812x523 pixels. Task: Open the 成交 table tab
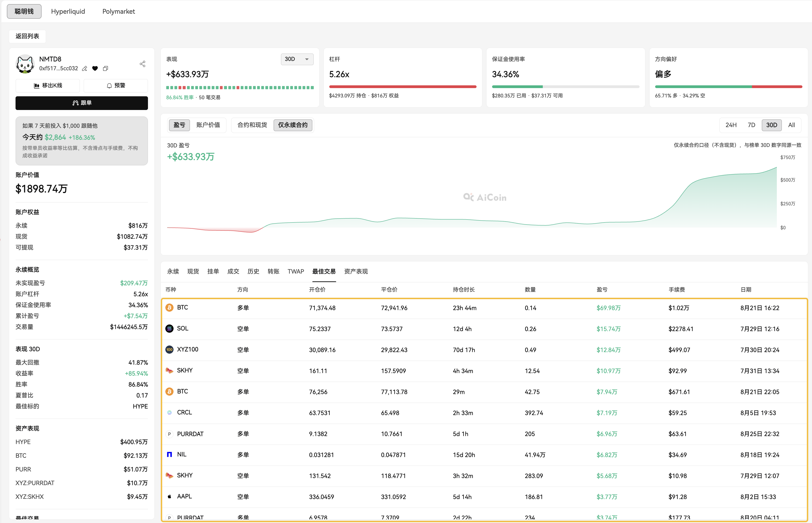pyautogui.click(x=233, y=271)
